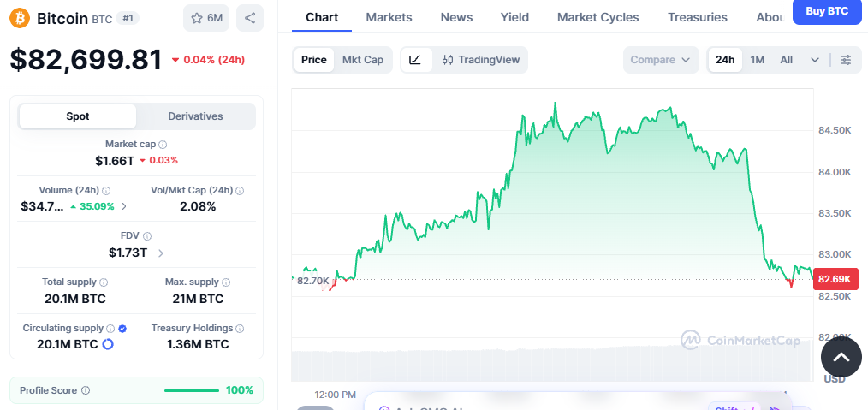Open the Yield tab
Viewport: 868px width, 410px height.
point(514,17)
